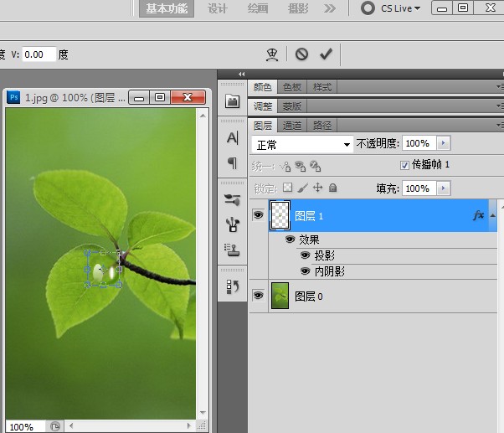The height and width of the screenshot is (433, 504).
Task: Click the lock position icon
Action: (x=317, y=188)
